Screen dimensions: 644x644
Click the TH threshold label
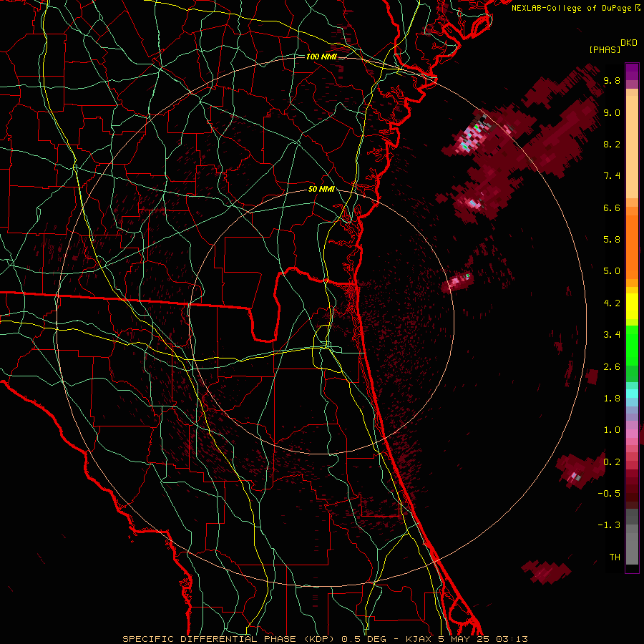click(615, 557)
